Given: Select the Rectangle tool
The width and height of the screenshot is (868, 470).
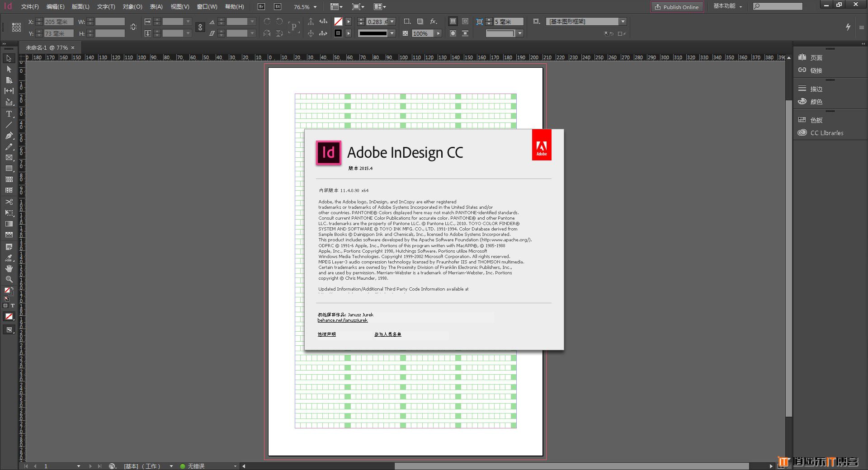Looking at the screenshot, I should click(9, 169).
